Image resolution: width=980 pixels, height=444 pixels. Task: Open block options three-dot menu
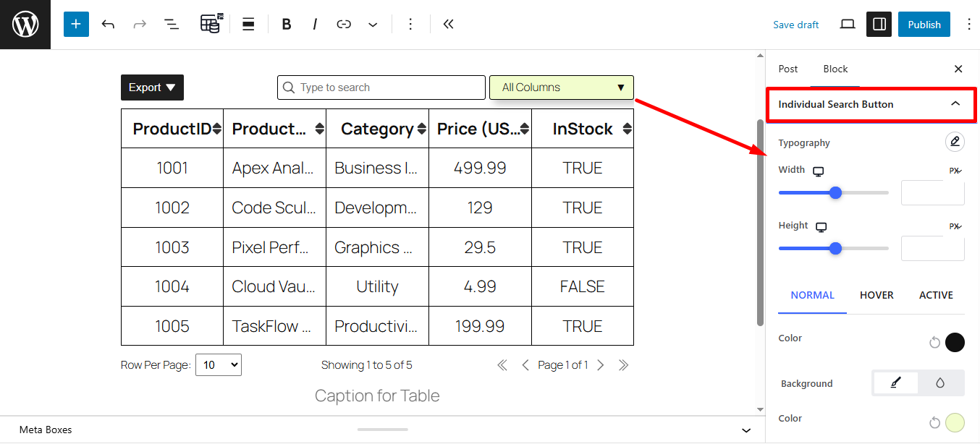(410, 25)
